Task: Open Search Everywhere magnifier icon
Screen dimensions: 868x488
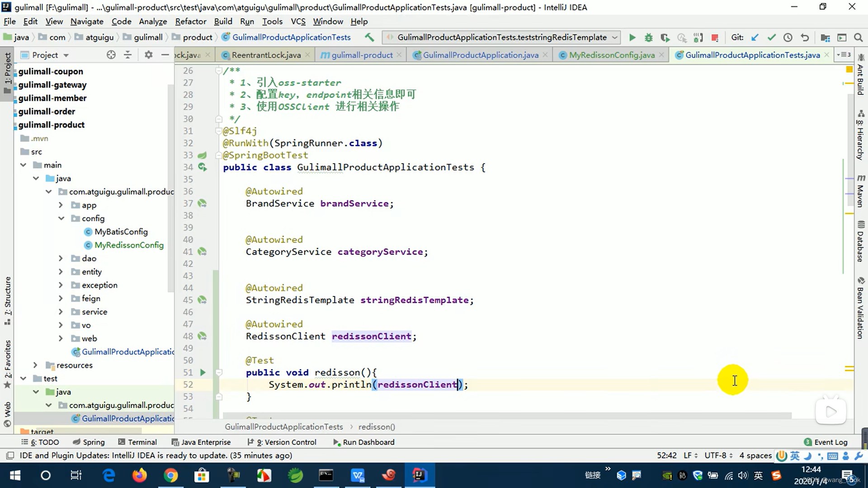Action: (858, 38)
